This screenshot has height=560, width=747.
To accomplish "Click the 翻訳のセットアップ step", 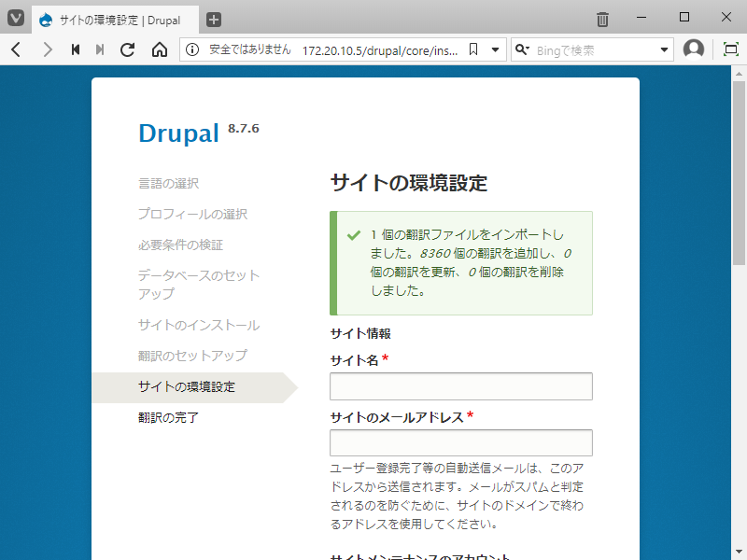I will pyautogui.click(x=193, y=356).
